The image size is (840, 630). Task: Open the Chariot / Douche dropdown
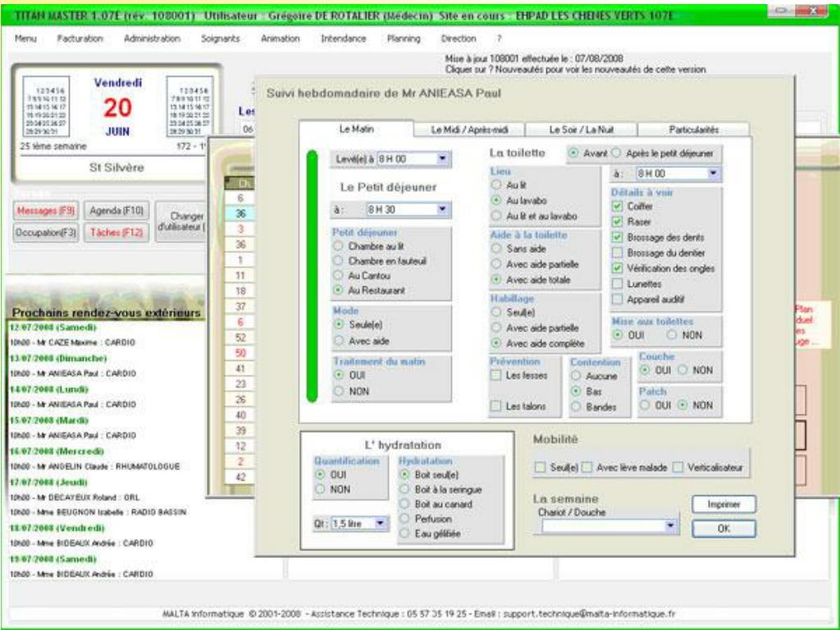point(670,526)
